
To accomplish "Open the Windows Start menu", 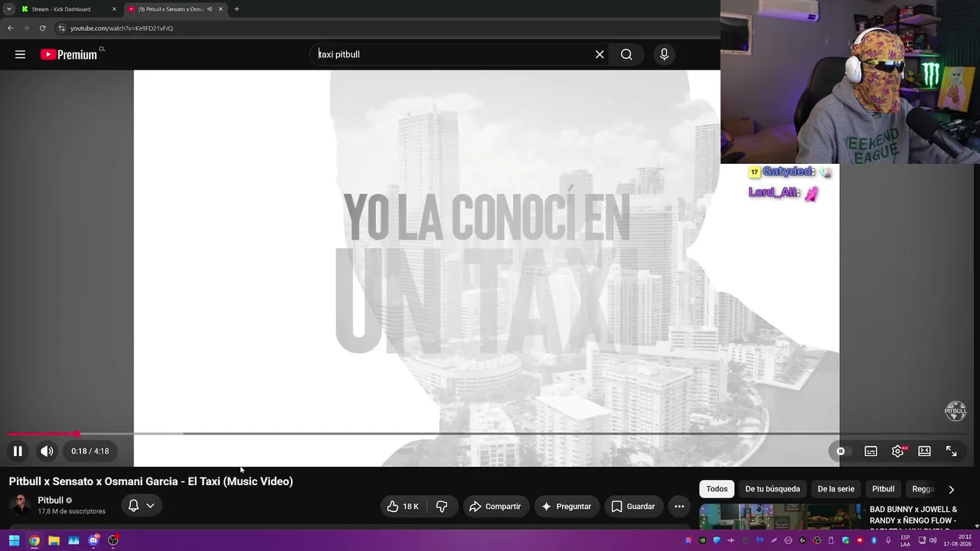I will (14, 540).
